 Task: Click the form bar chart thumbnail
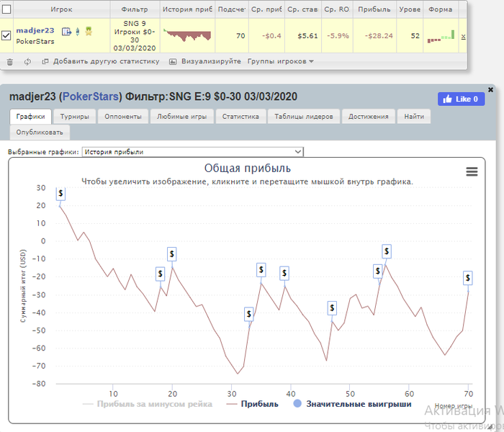pyautogui.click(x=441, y=36)
